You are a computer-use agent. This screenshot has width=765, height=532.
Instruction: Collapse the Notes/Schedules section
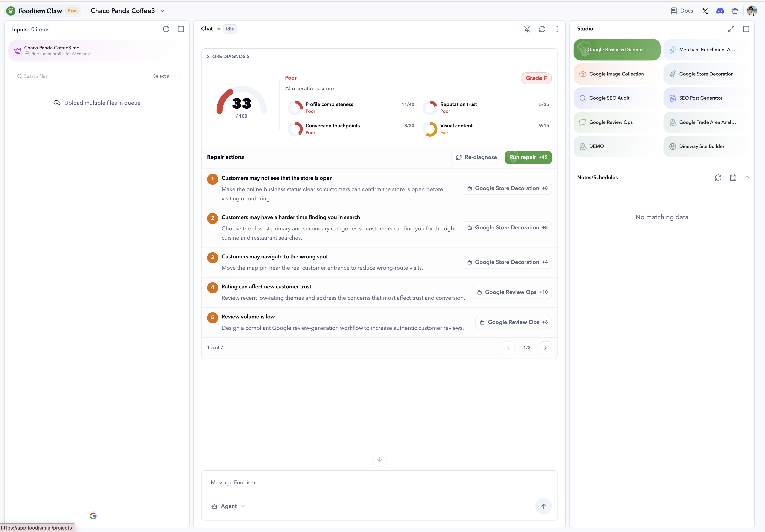[x=747, y=177]
